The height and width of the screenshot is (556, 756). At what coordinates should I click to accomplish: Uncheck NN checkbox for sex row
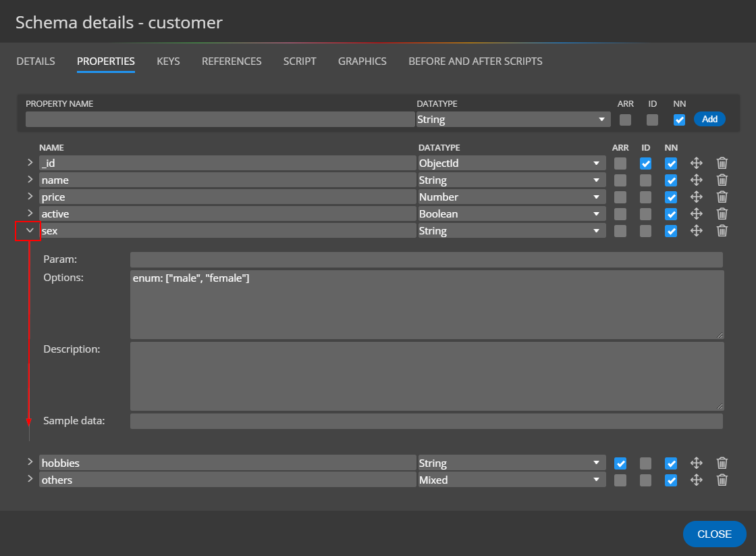pos(671,231)
